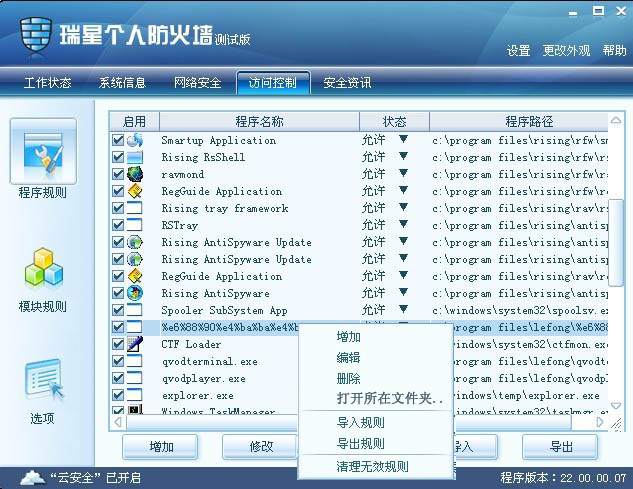Open status dropdown for RegGuide Application in rfw path
This screenshot has height=489, width=633.
403,190
